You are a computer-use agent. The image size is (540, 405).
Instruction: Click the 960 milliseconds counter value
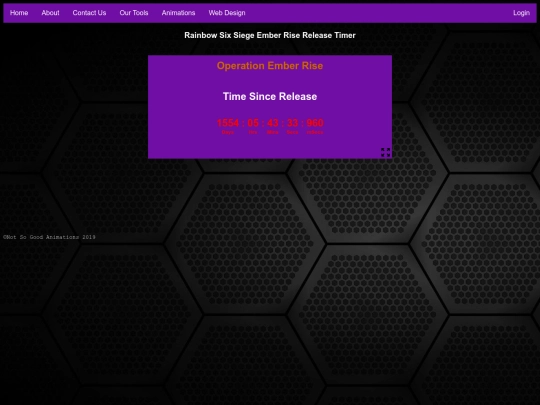pos(315,123)
